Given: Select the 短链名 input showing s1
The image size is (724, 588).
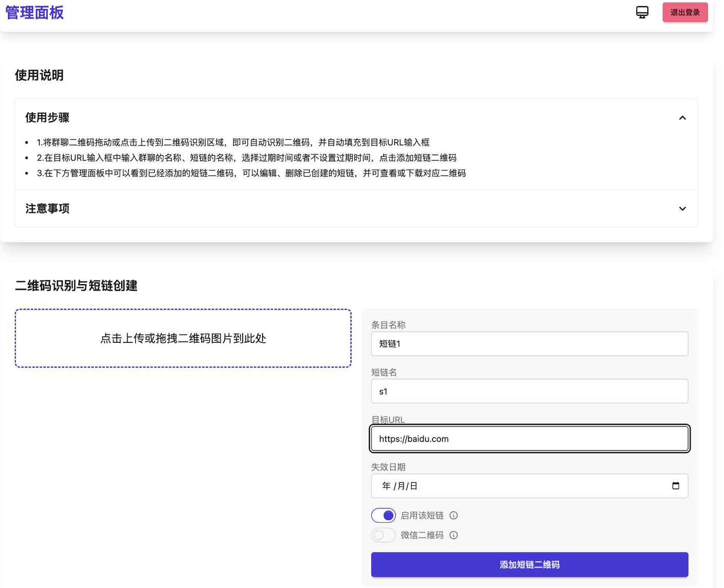Looking at the screenshot, I should coord(530,391).
